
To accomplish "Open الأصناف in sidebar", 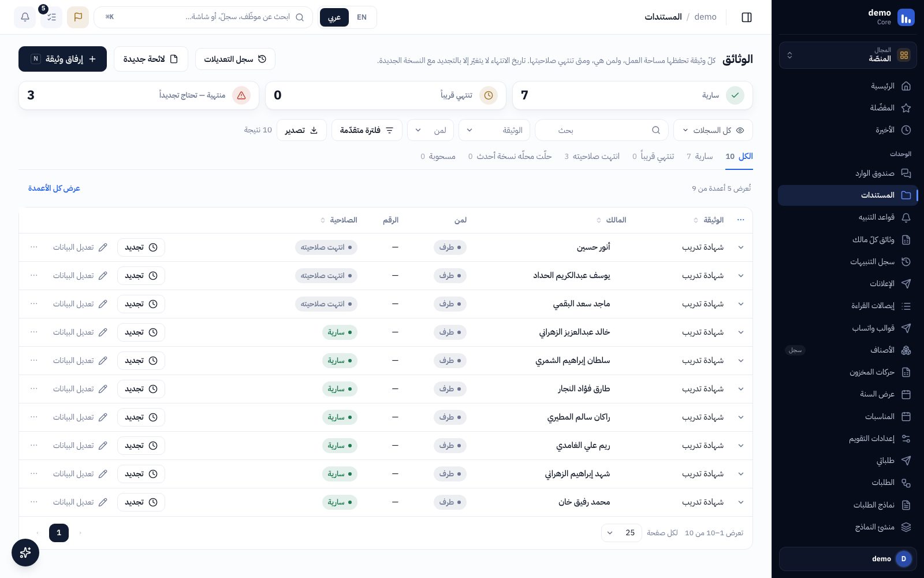I will pos(848,350).
